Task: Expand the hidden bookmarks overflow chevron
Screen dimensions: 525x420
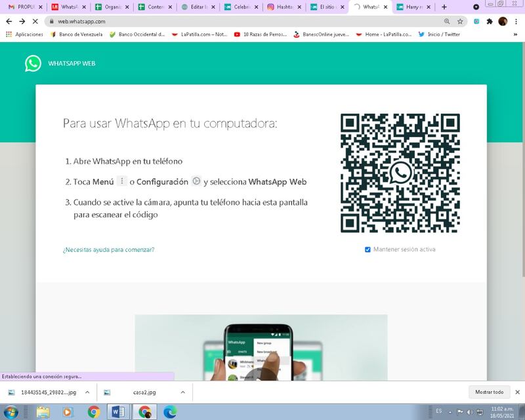Action: pos(516,34)
